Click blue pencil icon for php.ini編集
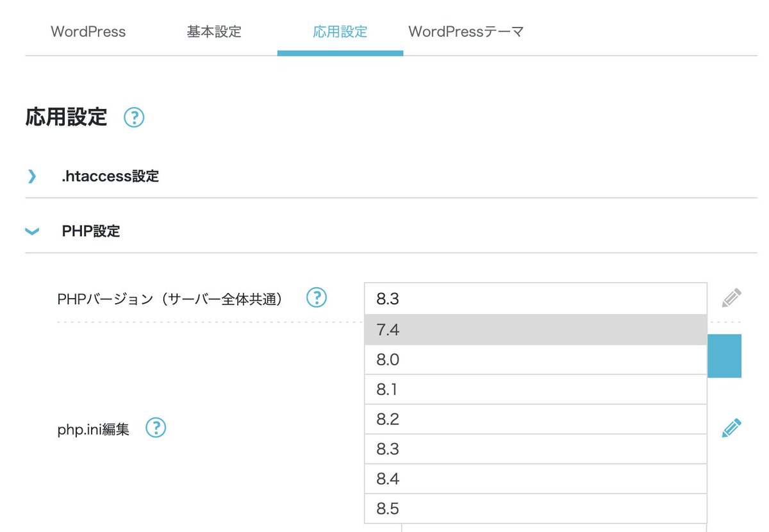The image size is (769, 532). point(731,428)
